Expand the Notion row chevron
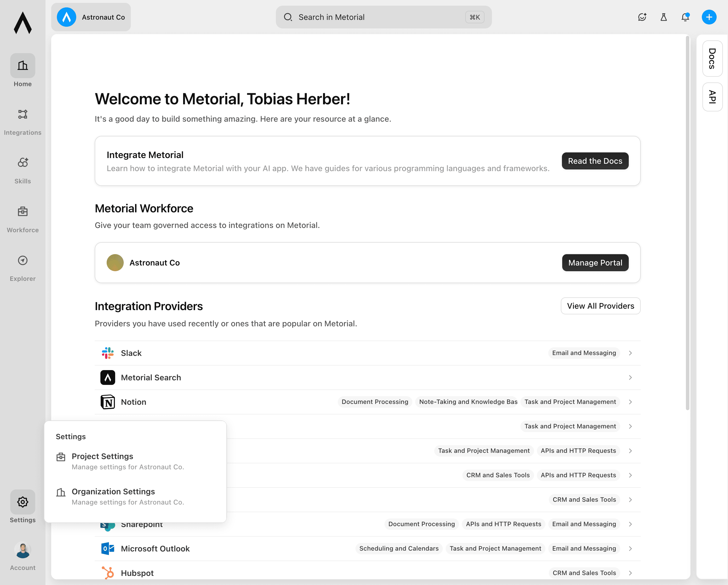Image resolution: width=728 pixels, height=585 pixels. click(x=630, y=402)
